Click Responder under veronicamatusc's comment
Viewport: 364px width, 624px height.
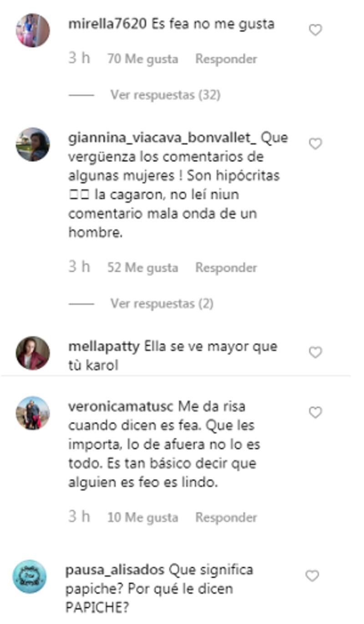(x=226, y=517)
